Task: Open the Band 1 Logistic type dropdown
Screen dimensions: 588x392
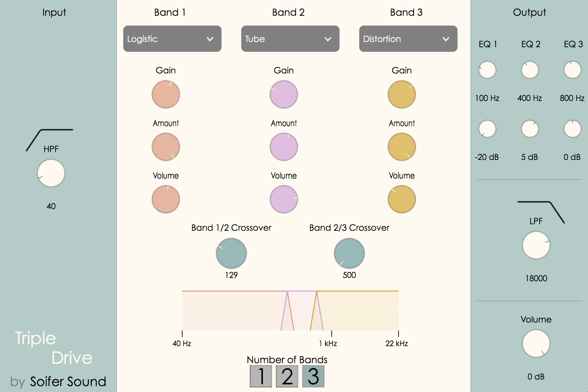Action: [x=172, y=39]
